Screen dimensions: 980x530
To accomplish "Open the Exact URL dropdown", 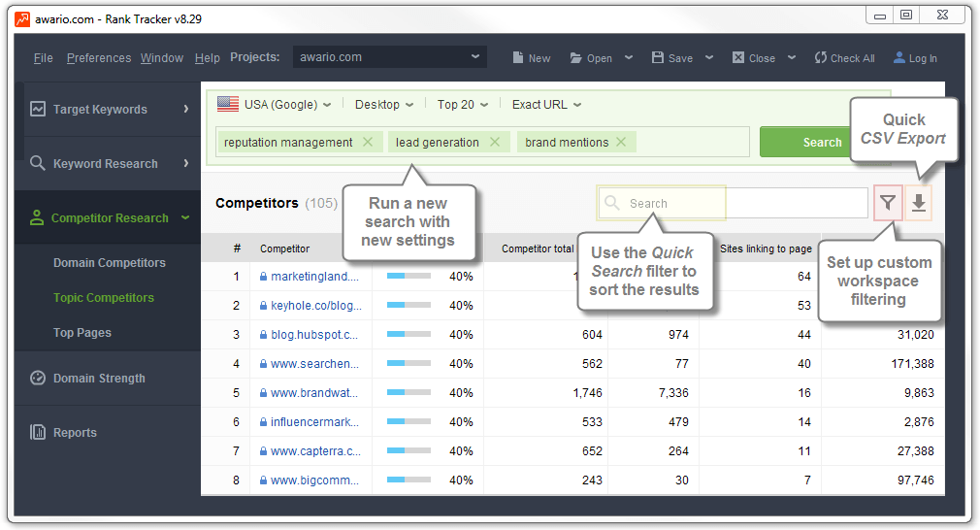I will [547, 105].
